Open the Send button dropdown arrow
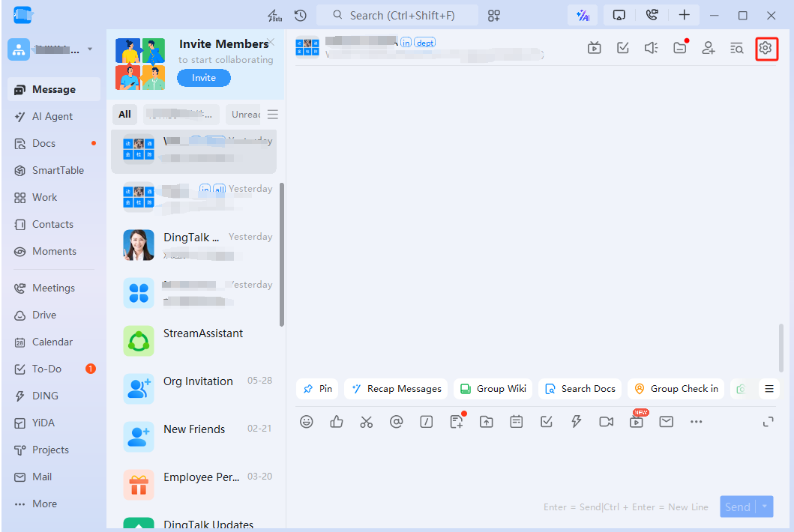This screenshot has width=794, height=532. pyautogui.click(x=765, y=507)
